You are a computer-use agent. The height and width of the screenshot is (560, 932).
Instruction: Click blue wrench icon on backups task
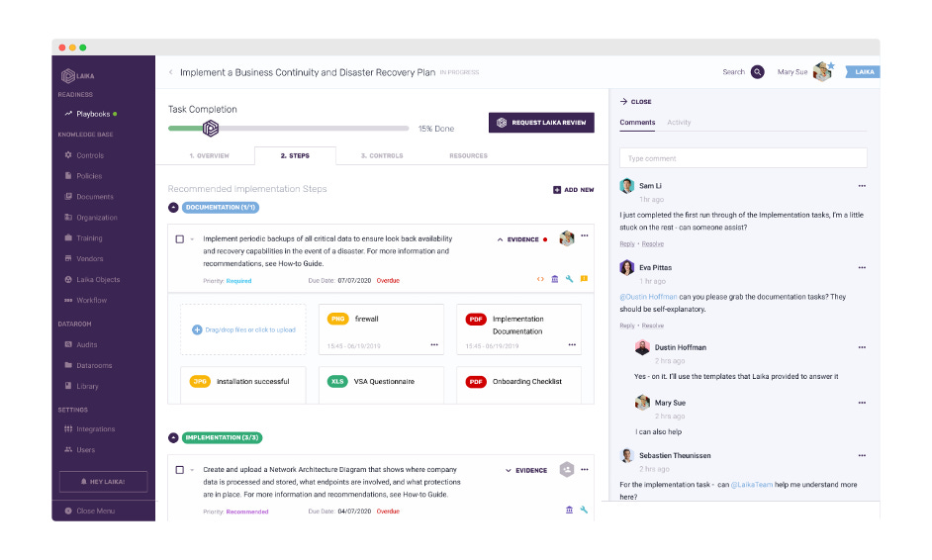coord(570,279)
